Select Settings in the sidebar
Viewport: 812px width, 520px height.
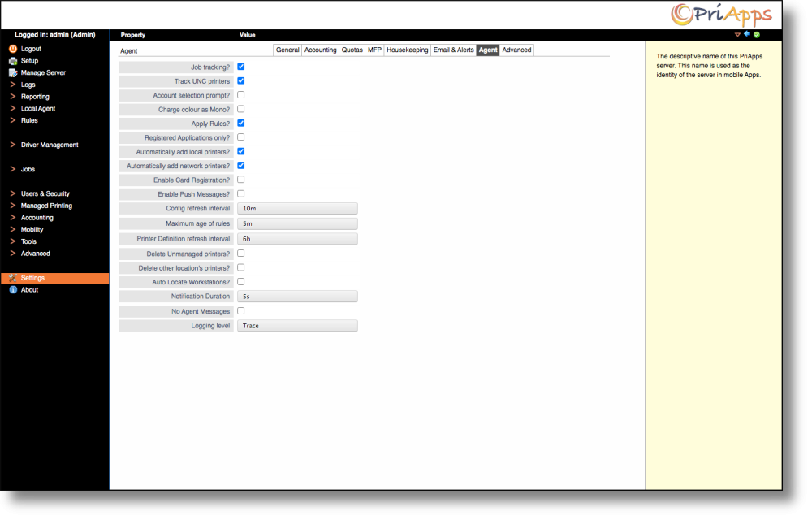point(55,278)
